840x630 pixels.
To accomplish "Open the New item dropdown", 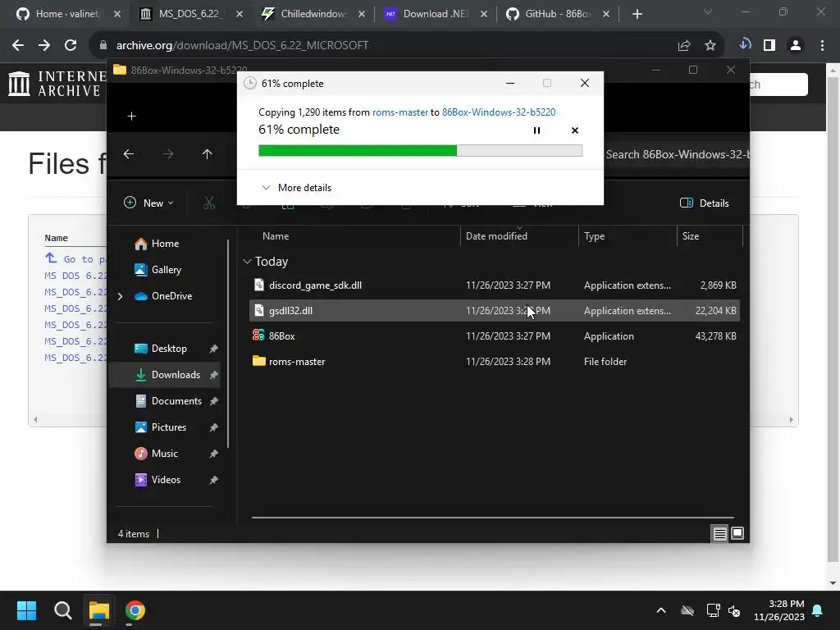I will [x=149, y=203].
